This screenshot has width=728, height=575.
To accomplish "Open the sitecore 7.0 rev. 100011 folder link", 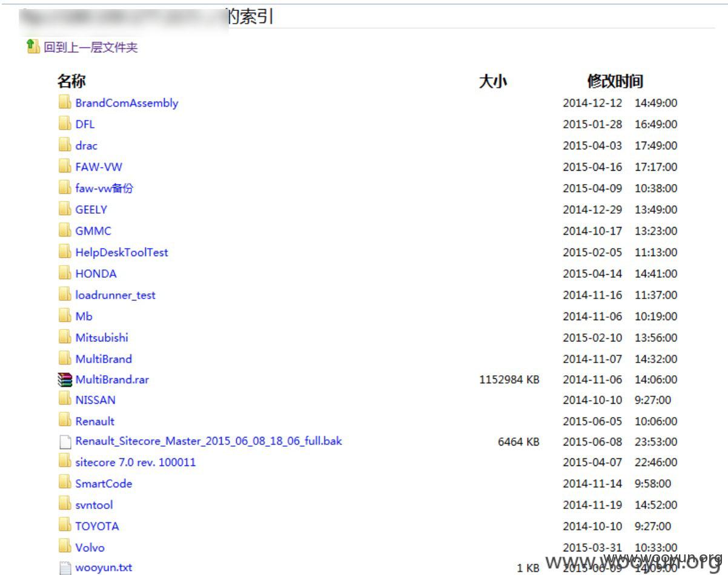I will (x=136, y=462).
